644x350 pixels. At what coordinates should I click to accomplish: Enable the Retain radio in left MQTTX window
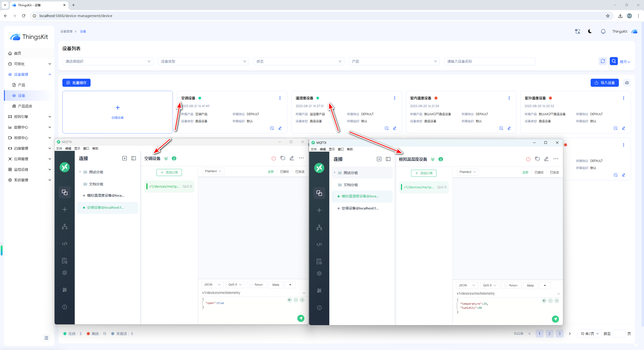[251, 285]
